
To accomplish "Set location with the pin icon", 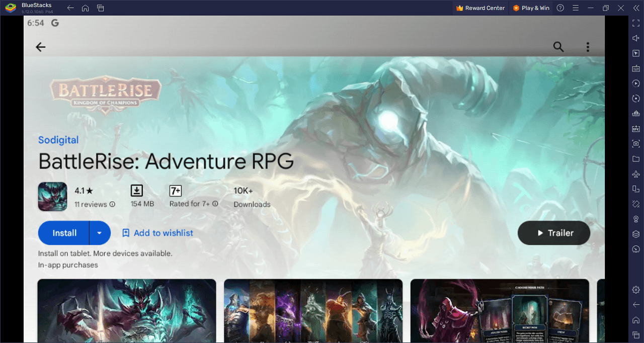I will (636, 219).
